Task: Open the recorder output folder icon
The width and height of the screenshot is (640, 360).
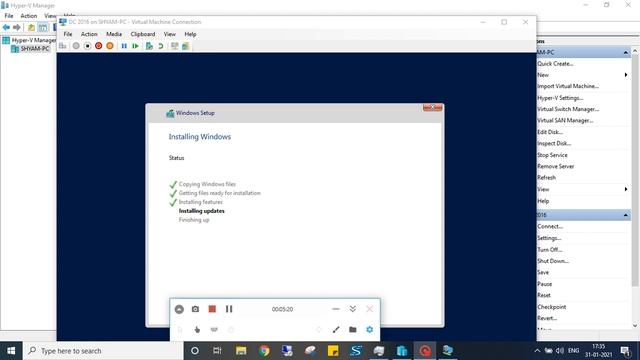Action: coord(353,329)
